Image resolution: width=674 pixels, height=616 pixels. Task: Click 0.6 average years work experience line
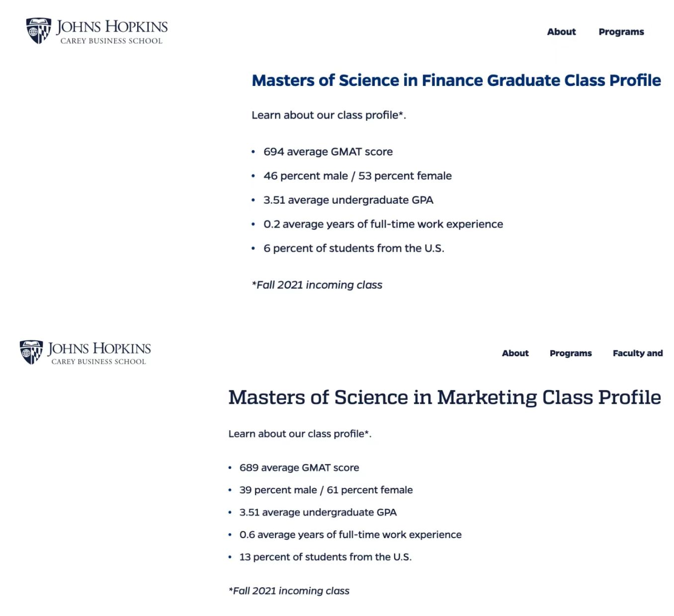click(350, 535)
